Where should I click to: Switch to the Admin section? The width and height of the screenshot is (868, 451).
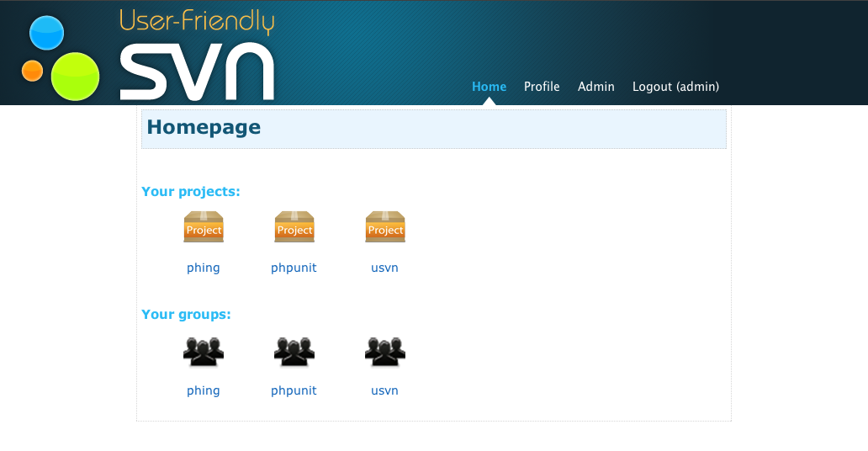pyautogui.click(x=595, y=87)
